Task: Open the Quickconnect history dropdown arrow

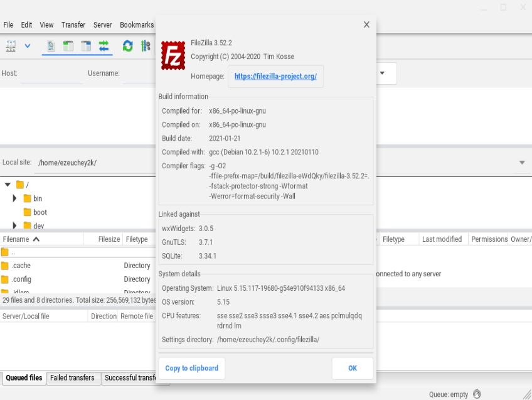Action: pos(383,73)
